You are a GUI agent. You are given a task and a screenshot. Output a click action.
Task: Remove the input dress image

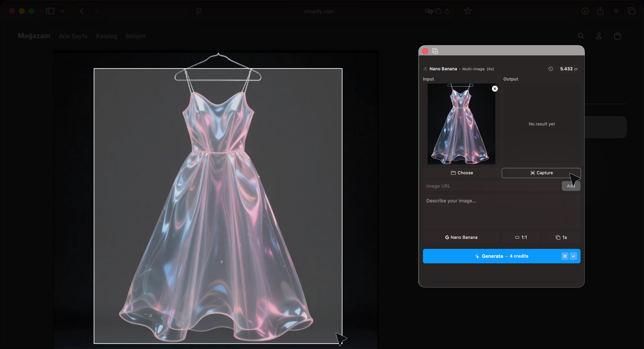[494, 89]
